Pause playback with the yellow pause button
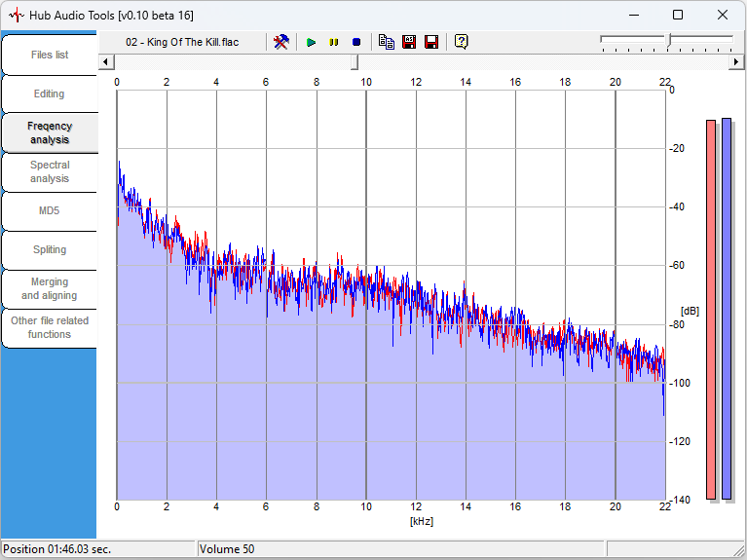Image resolution: width=747 pixels, height=560 pixels. pos(333,43)
